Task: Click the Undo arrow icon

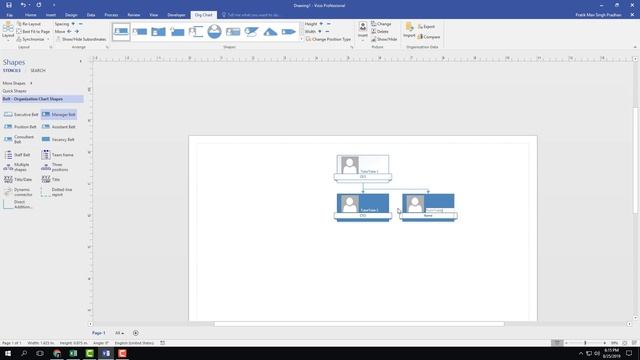Action: (x=23, y=5)
